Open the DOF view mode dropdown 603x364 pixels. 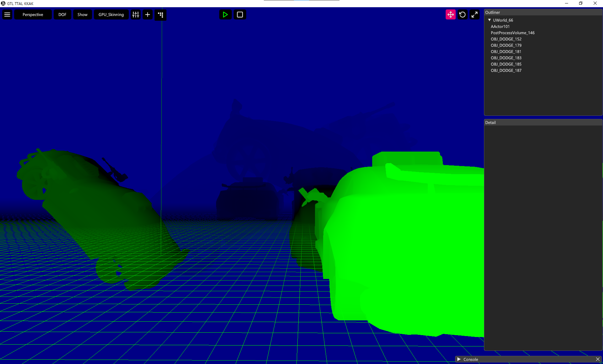click(62, 15)
